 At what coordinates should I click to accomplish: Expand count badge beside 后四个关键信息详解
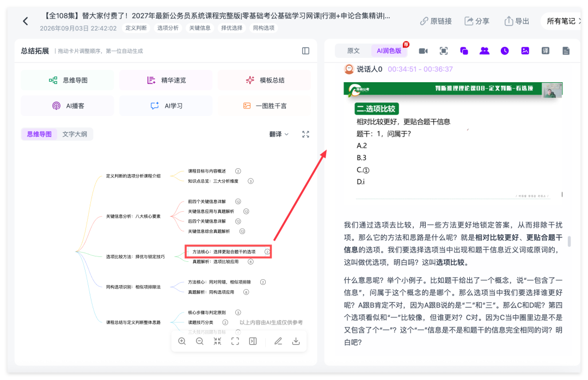(238, 222)
